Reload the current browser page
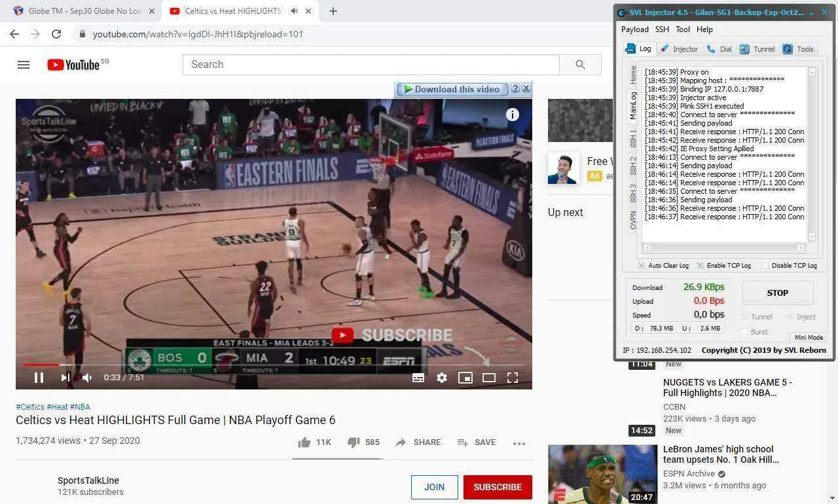The image size is (838, 504). pyautogui.click(x=56, y=34)
